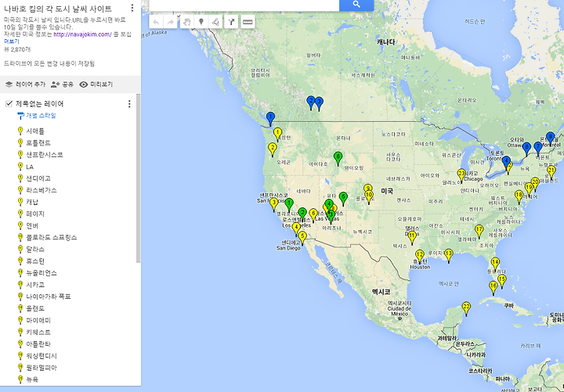Select the draw line tool
The height and width of the screenshot is (392, 564).
click(215, 22)
